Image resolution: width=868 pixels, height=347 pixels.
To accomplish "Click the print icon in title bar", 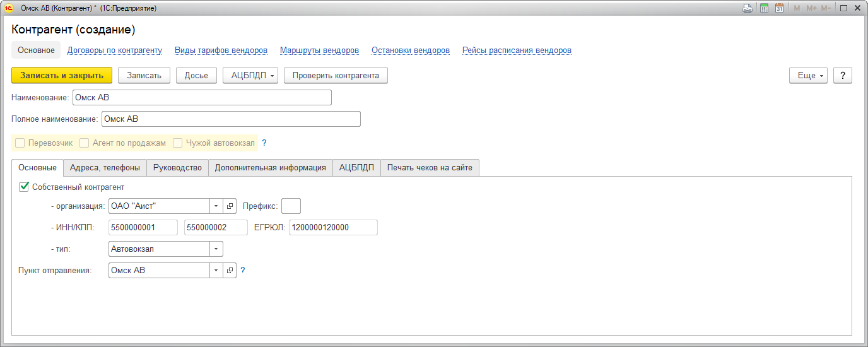I will pos(748,8).
